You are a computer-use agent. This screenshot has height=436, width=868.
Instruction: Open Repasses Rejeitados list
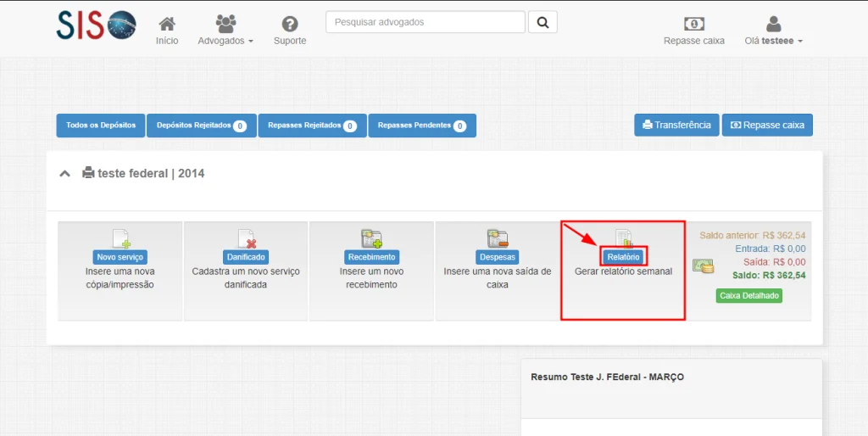pyautogui.click(x=312, y=126)
